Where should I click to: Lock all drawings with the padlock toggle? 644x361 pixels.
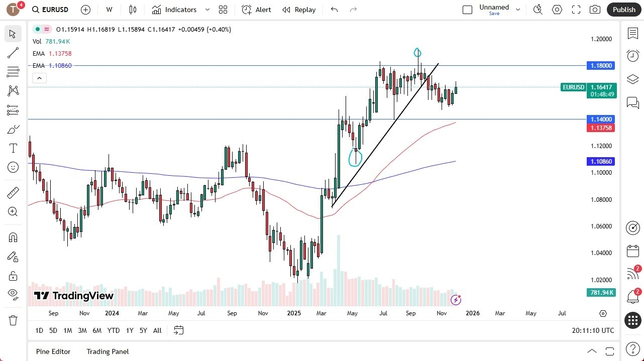coord(13,276)
